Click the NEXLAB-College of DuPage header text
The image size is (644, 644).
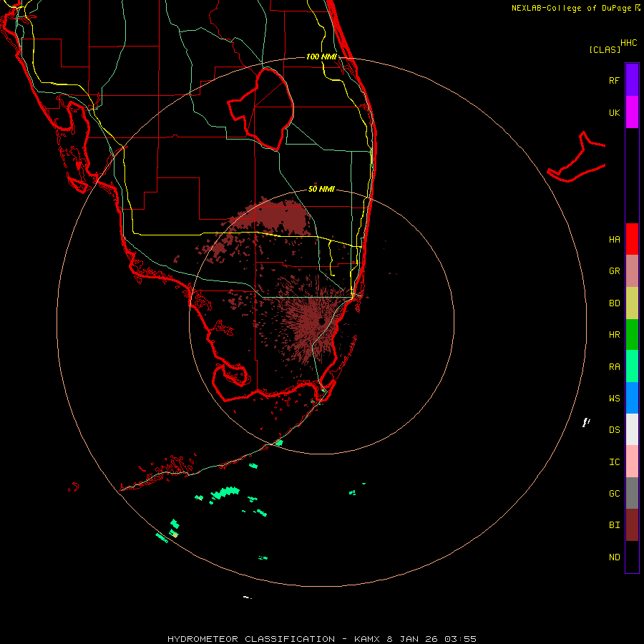[572, 8]
